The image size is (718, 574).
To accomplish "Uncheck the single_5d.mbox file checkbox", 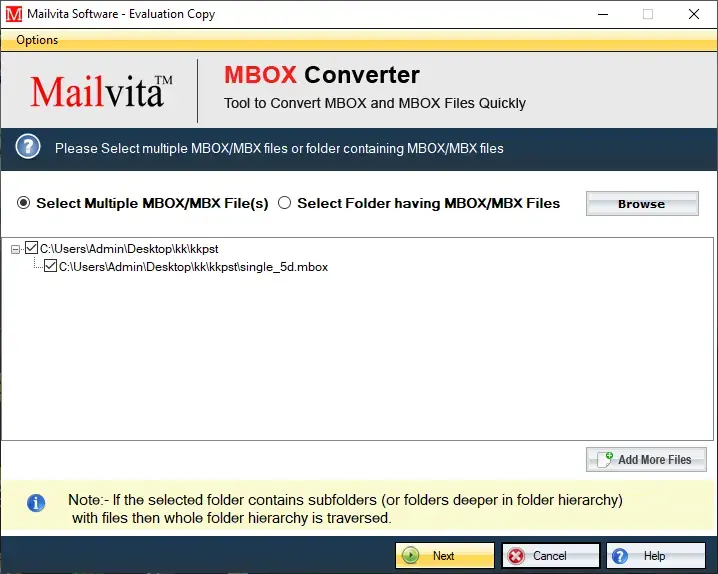I will 50,266.
